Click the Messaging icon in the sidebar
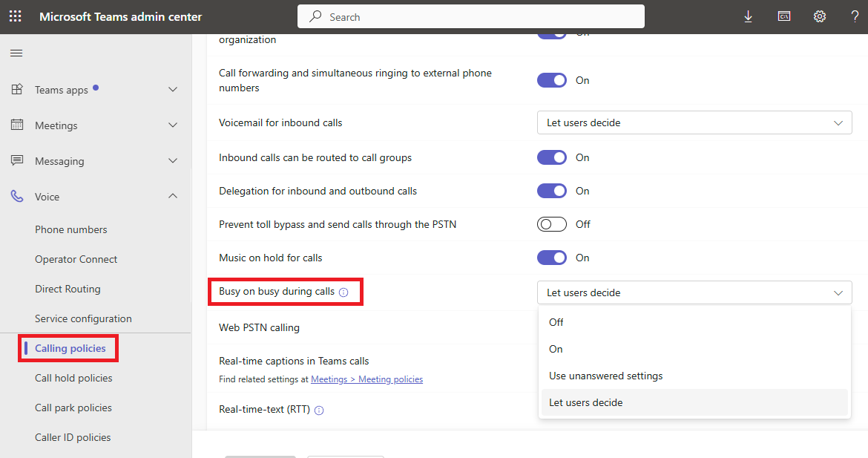 17,160
